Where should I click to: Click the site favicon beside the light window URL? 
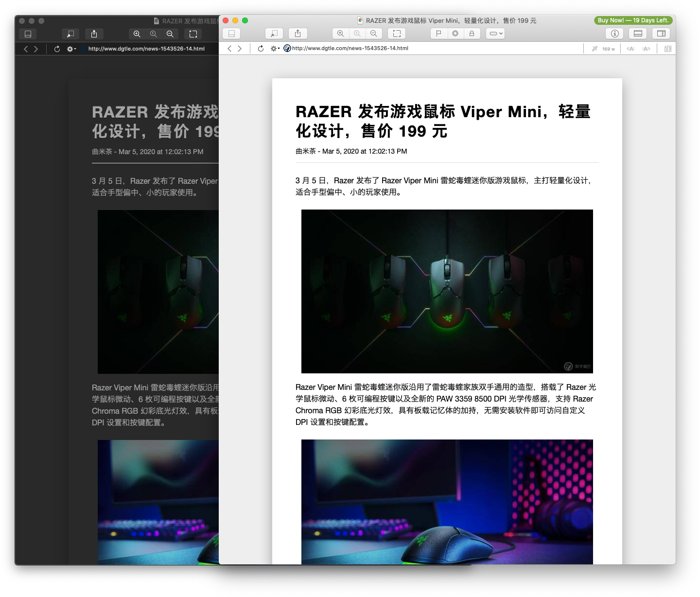point(287,48)
